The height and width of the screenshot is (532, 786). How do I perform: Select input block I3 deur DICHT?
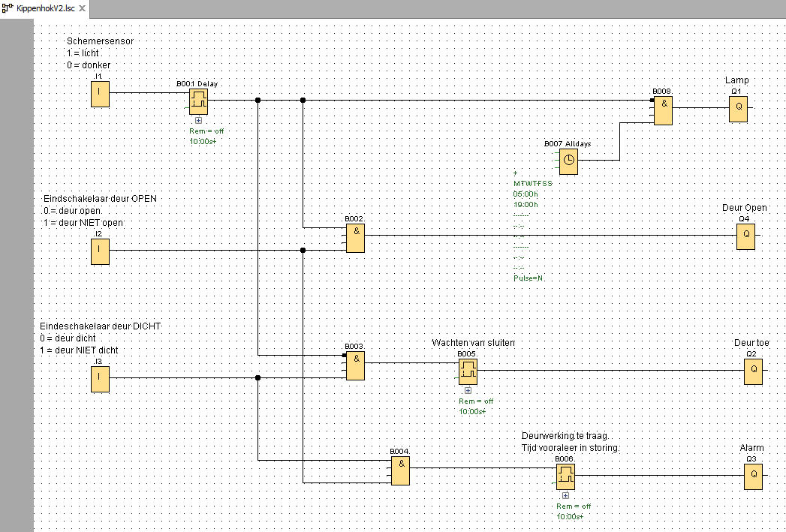click(x=100, y=379)
